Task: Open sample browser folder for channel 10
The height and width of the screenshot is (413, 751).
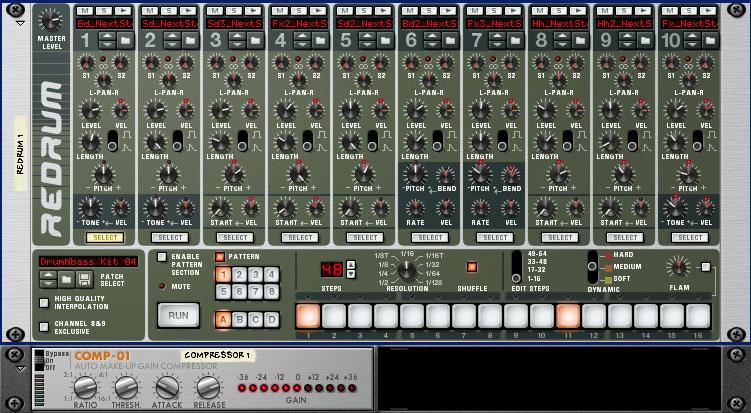Action: click(710, 41)
